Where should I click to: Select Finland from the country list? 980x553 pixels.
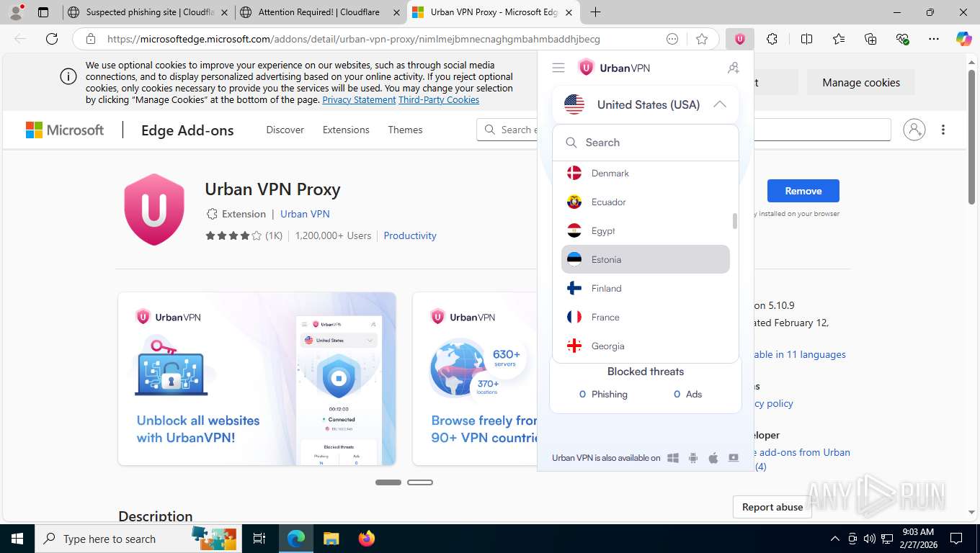pos(646,288)
